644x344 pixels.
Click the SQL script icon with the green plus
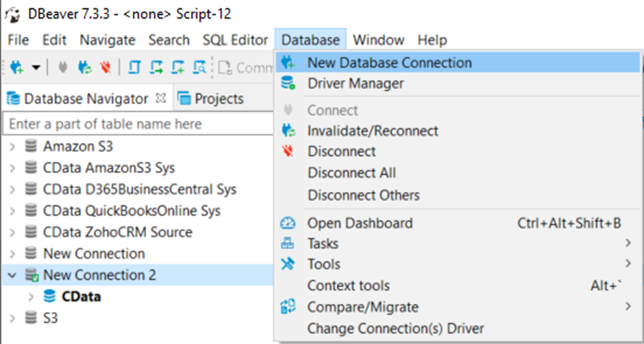178,68
